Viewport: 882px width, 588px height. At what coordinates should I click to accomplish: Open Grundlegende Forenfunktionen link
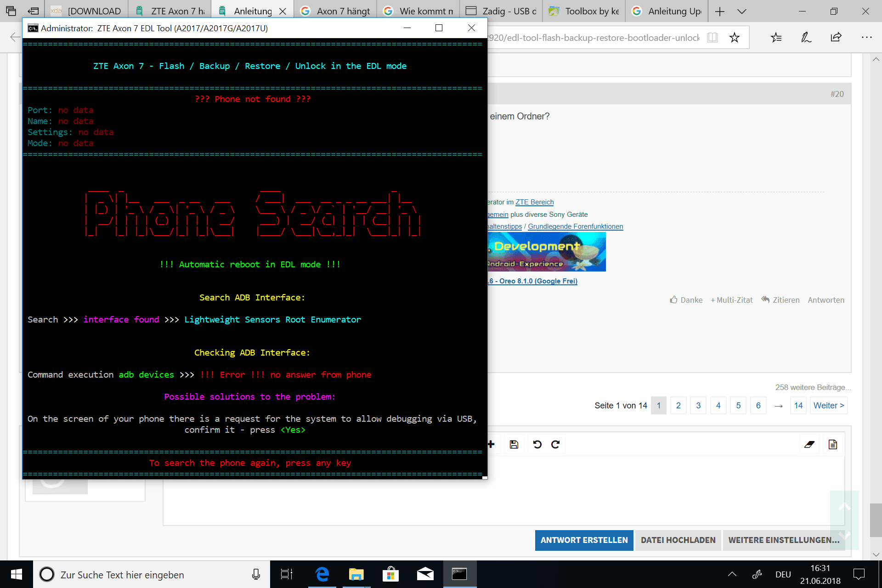pos(575,226)
